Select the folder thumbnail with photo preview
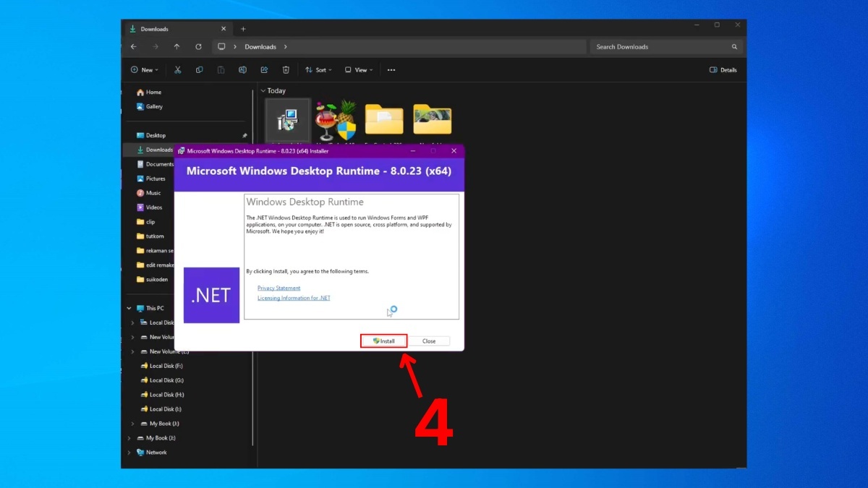The width and height of the screenshot is (868, 488). click(433, 121)
